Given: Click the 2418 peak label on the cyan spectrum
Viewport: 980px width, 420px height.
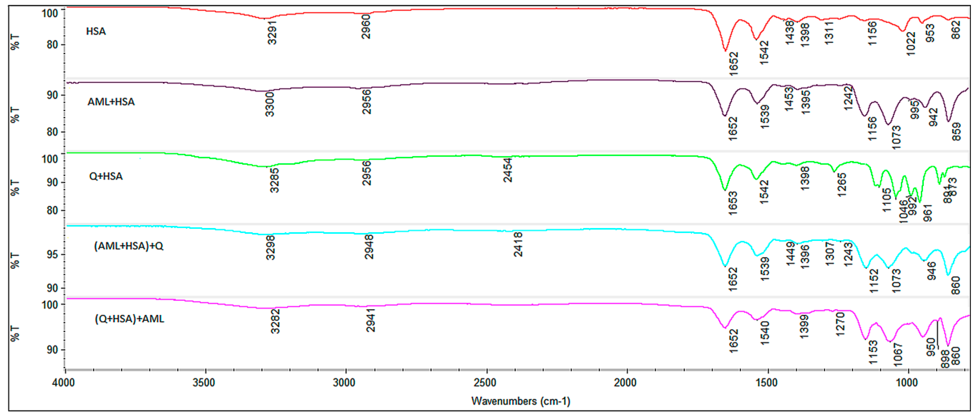Looking at the screenshot, I should point(518,245).
